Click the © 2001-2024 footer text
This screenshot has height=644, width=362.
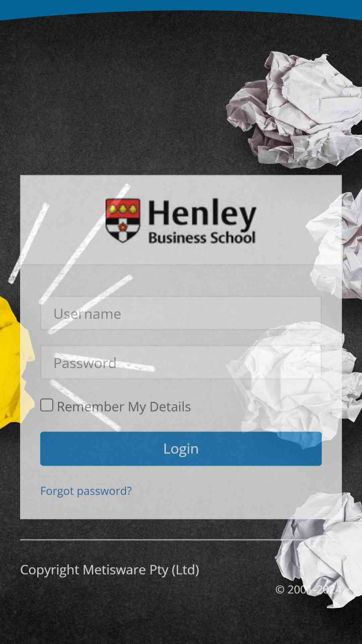point(308,589)
